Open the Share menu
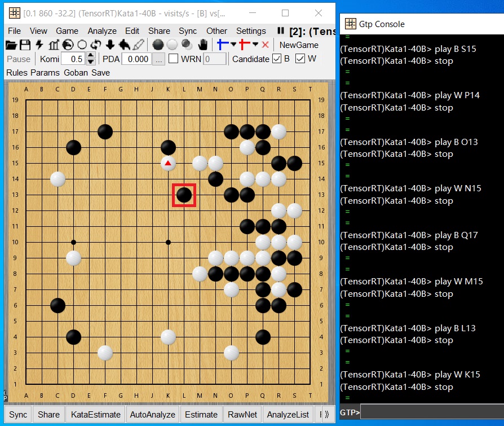The height and width of the screenshot is (426, 504). pyautogui.click(x=159, y=31)
